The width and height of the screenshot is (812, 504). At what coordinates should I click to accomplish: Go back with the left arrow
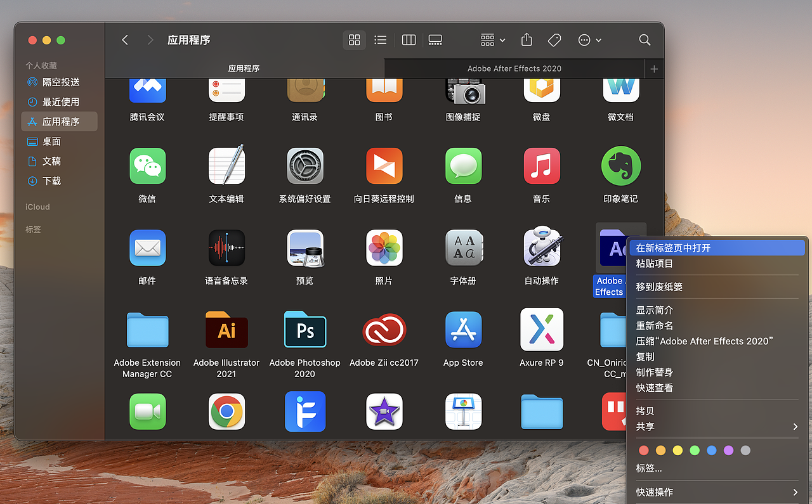click(125, 40)
